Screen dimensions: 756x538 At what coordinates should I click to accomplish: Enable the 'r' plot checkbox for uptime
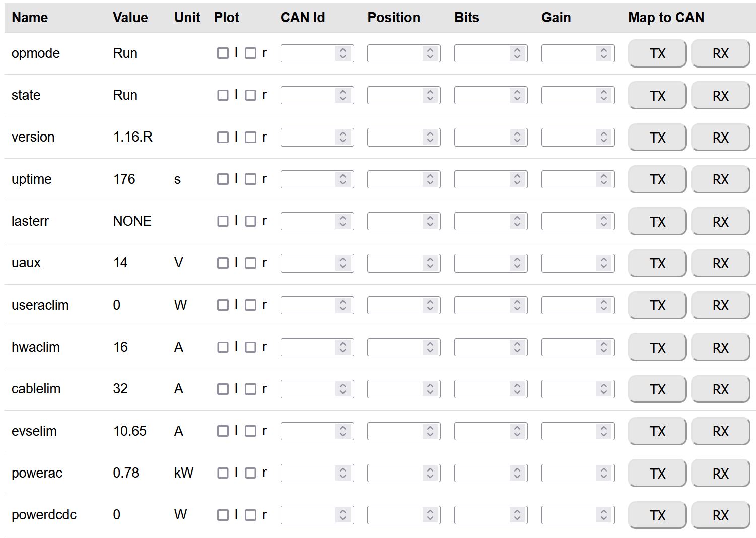tap(250, 179)
